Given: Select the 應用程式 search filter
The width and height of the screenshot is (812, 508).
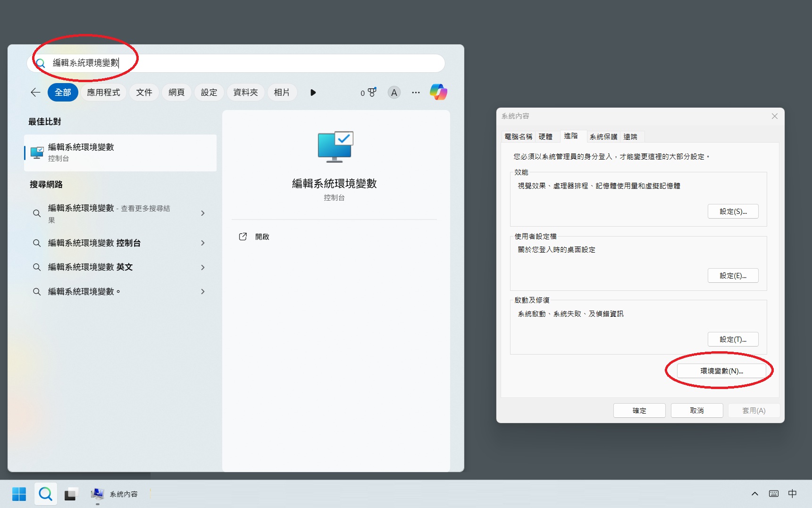Looking at the screenshot, I should [x=103, y=93].
